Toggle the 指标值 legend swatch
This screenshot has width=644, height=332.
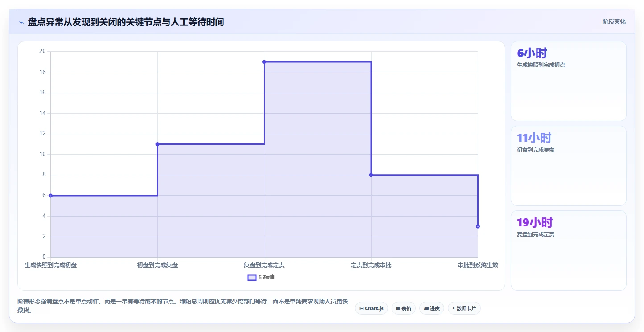coord(252,277)
